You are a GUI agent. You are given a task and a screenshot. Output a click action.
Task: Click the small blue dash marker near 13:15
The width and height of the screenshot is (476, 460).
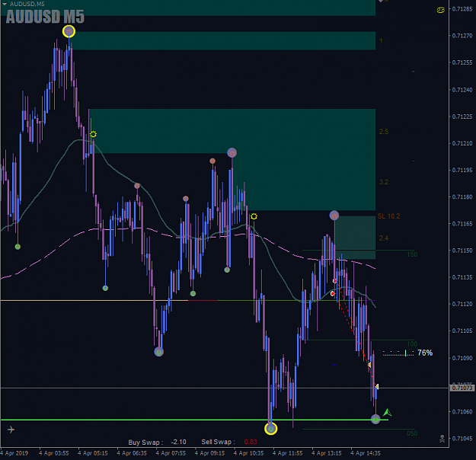coord(334,365)
